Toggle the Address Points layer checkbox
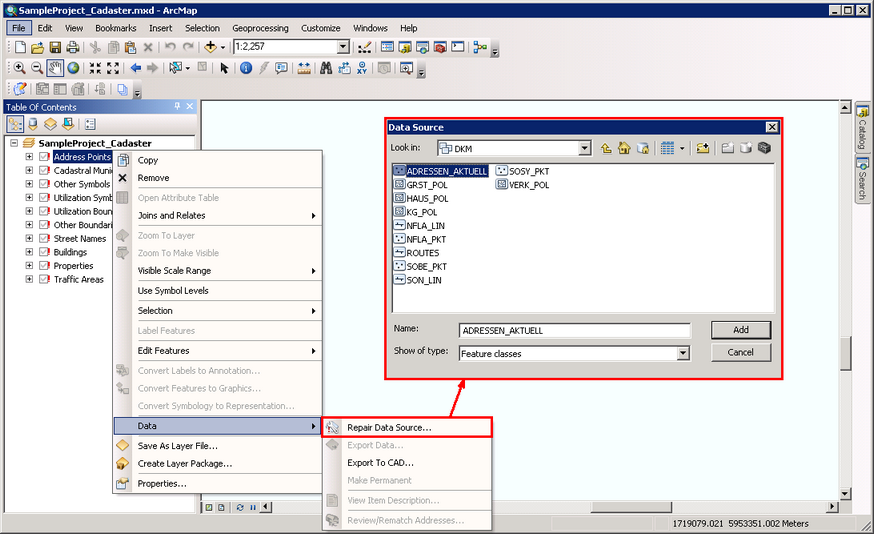This screenshot has width=874, height=534. [x=45, y=157]
